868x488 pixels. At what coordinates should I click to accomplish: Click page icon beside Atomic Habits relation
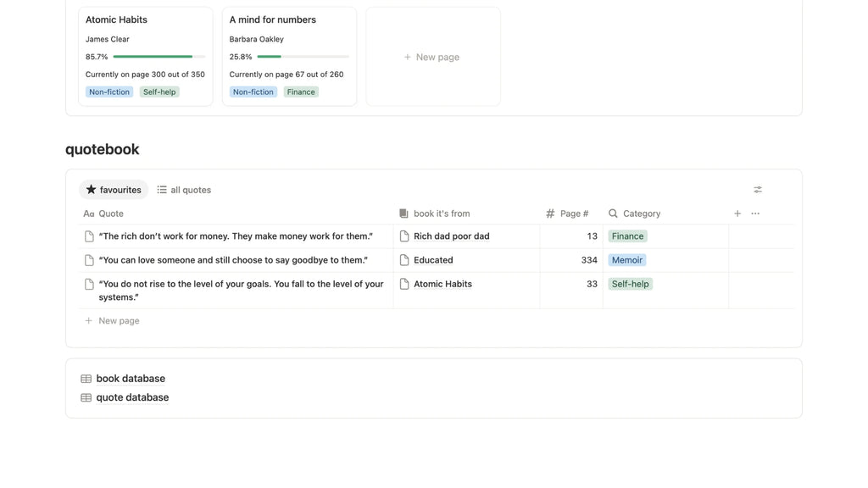click(404, 284)
